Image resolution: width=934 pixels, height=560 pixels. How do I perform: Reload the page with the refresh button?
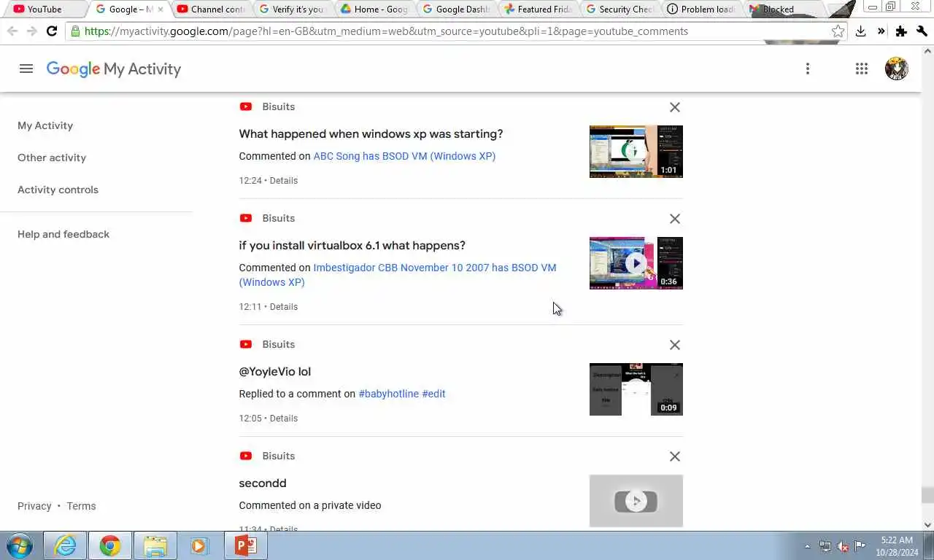(x=51, y=31)
